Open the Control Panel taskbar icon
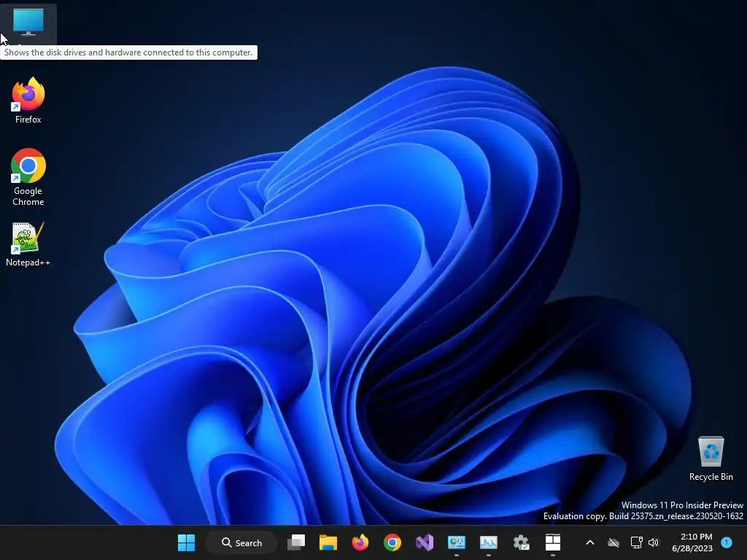Viewport: 747px width, 560px height. 457,542
